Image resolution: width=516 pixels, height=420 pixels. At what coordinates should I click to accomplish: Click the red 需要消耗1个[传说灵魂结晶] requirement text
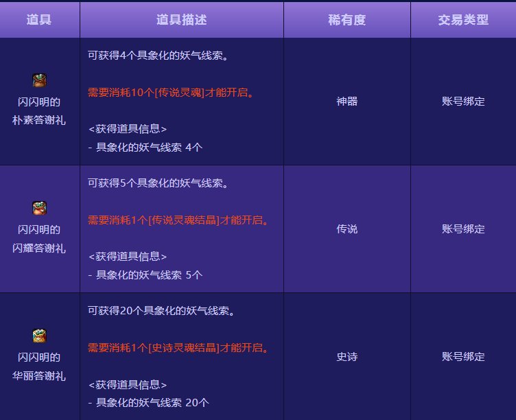(178, 220)
